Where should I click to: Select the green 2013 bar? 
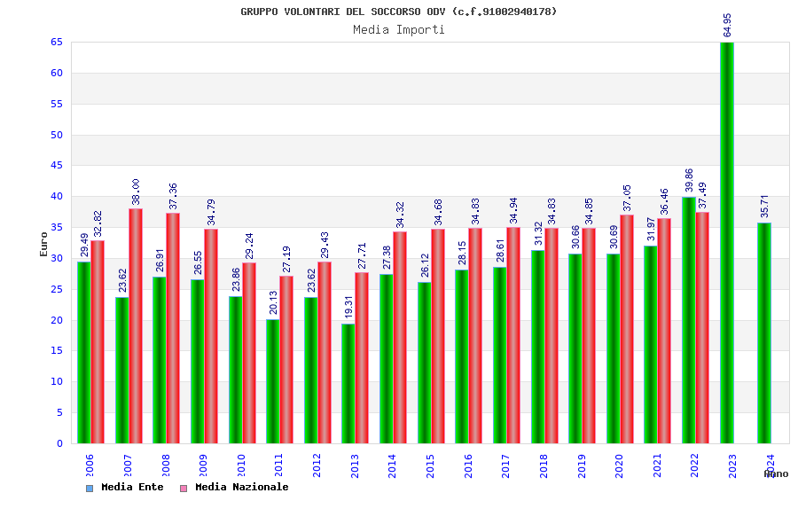(x=348, y=383)
